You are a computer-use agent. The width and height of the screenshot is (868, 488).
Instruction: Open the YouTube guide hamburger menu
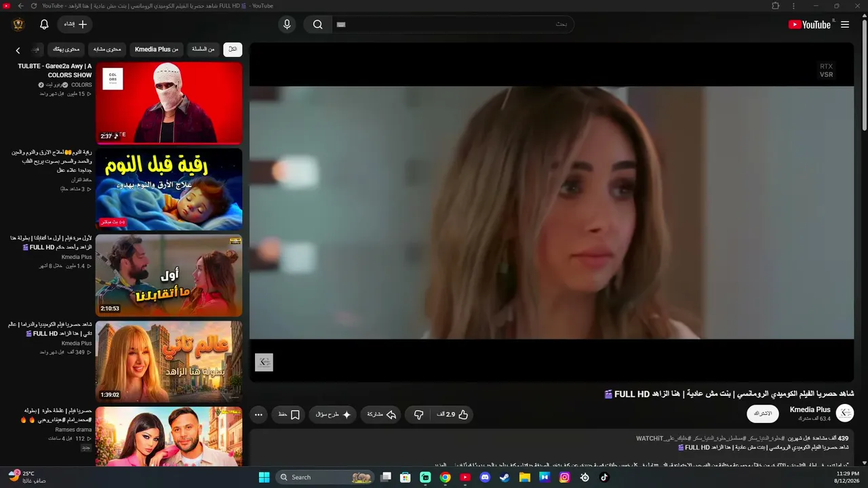[x=845, y=24]
